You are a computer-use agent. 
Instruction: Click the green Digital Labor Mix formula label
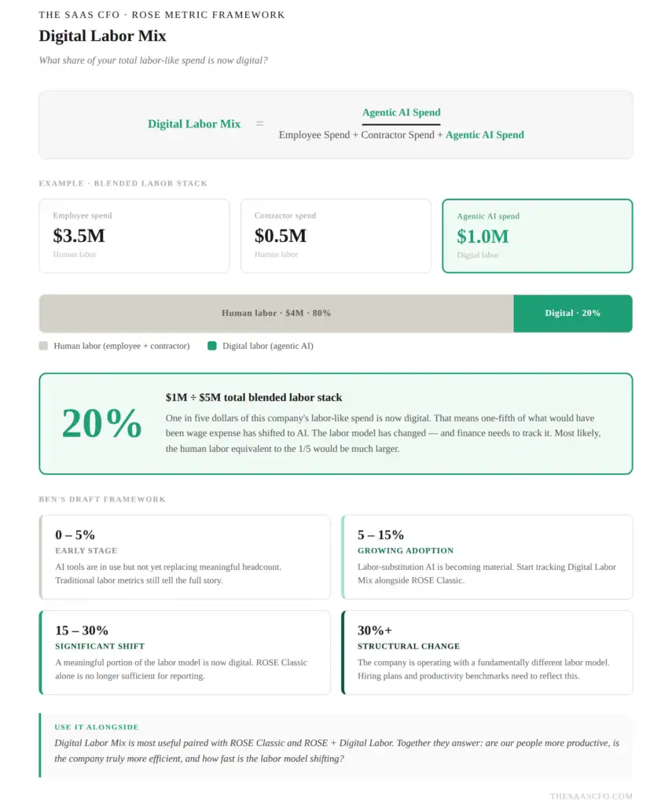click(x=194, y=123)
